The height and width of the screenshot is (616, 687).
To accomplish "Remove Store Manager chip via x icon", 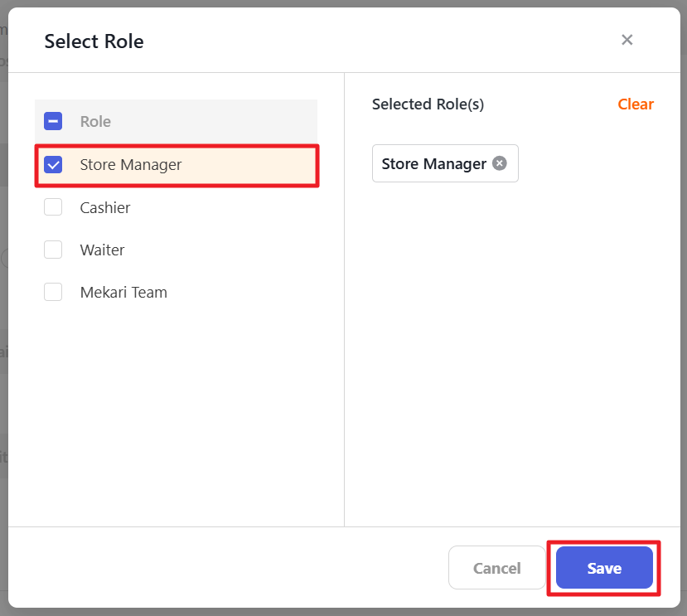I will (499, 163).
